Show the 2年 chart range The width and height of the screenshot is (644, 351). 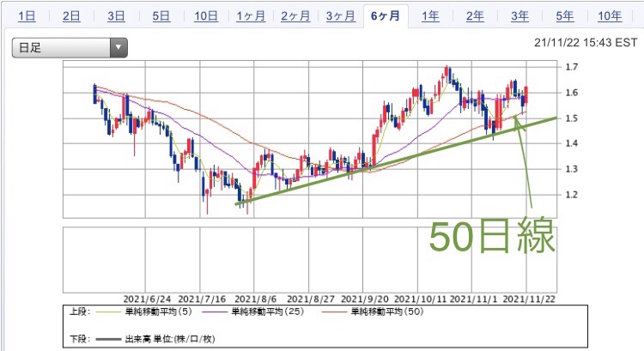point(475,16)
